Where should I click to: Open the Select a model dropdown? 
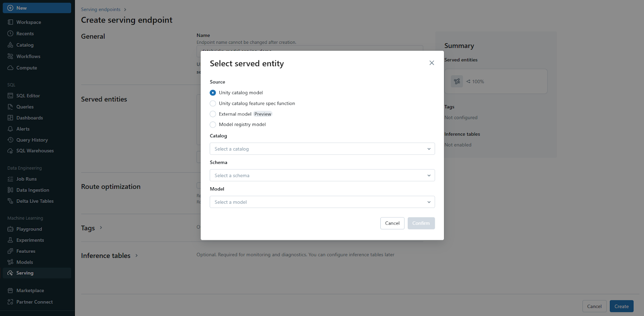tap(322, 202)
